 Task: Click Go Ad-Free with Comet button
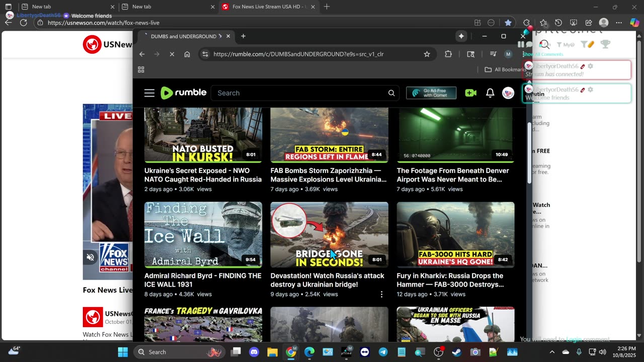(x=431, y=93)
